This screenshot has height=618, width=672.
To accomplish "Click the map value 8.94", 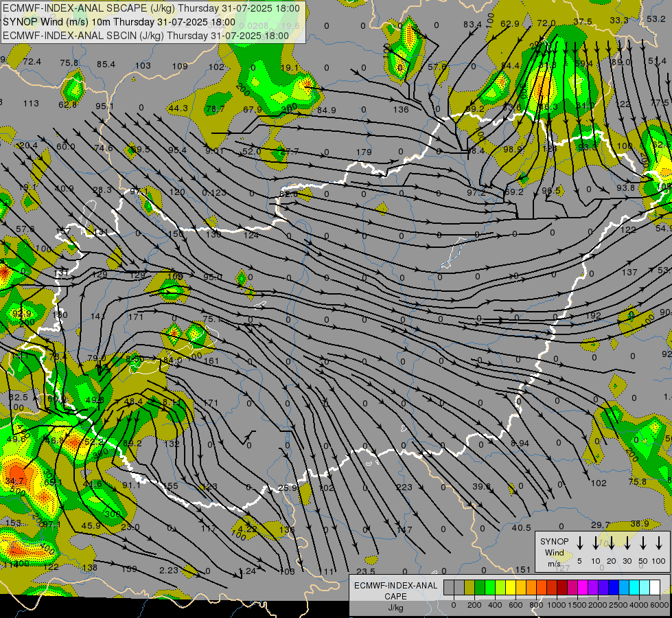I will click(520, 443).
